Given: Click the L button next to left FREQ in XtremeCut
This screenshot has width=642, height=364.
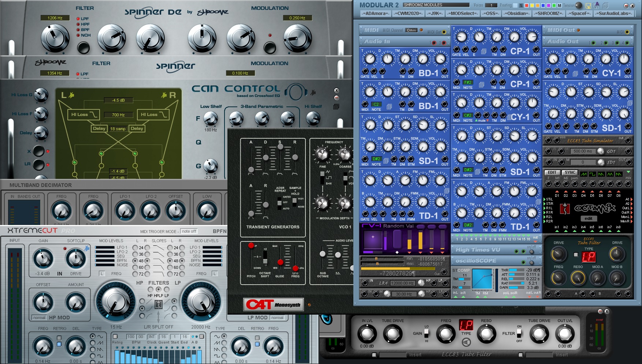Looking at the screenshot, I should click(102, 274).
